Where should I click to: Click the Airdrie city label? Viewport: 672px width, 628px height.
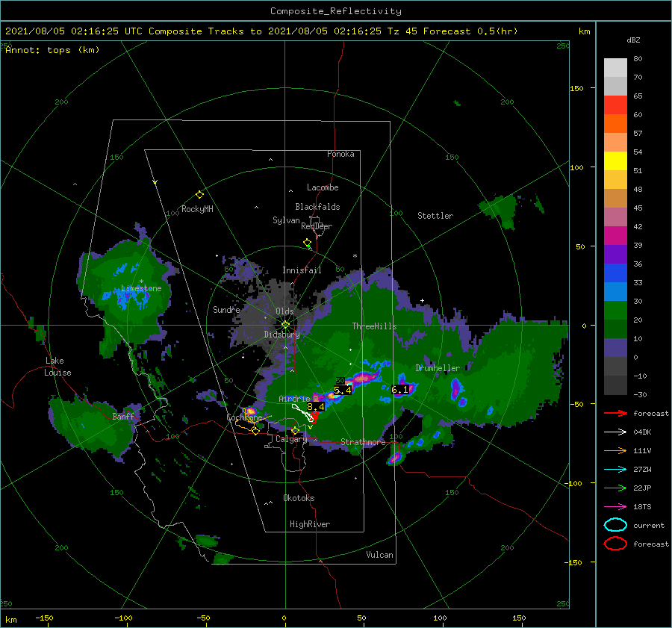click(294, 399)
